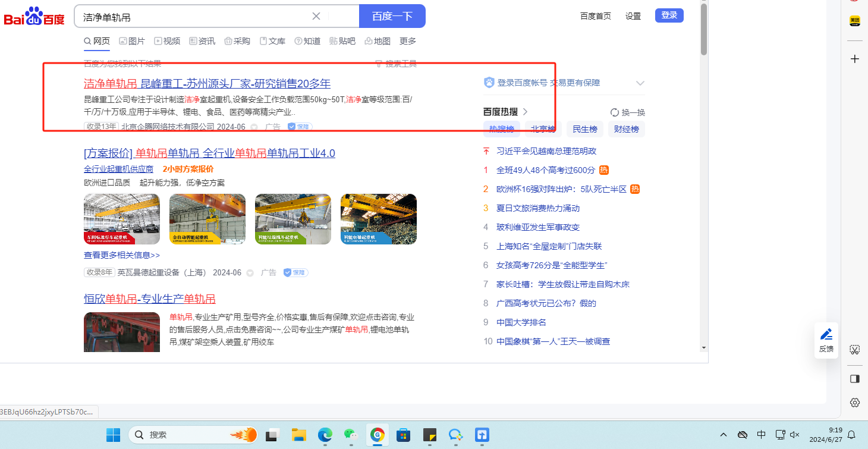
Task: Expand 百度热搜 with the arrow
Action: pyautogui.click(x=525, y=112)
